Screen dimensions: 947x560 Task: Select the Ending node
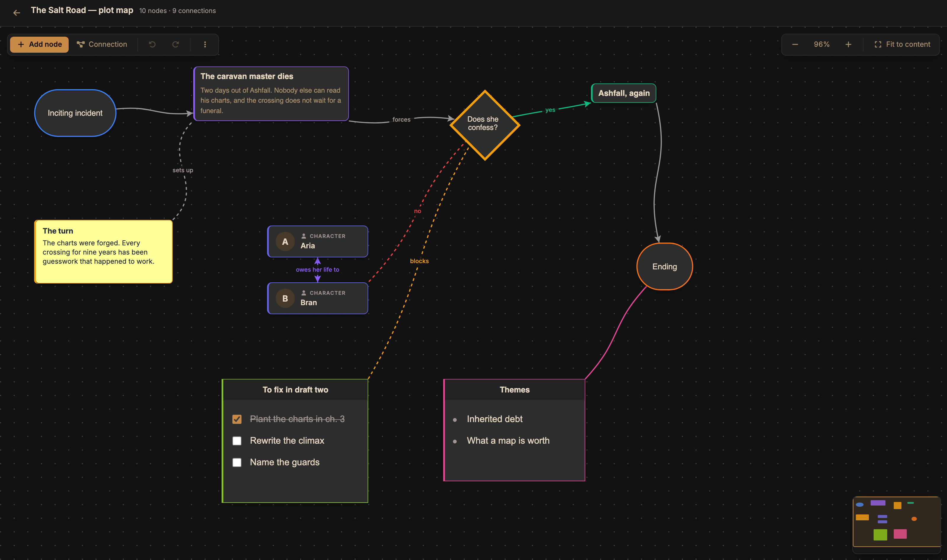point(664,266)
